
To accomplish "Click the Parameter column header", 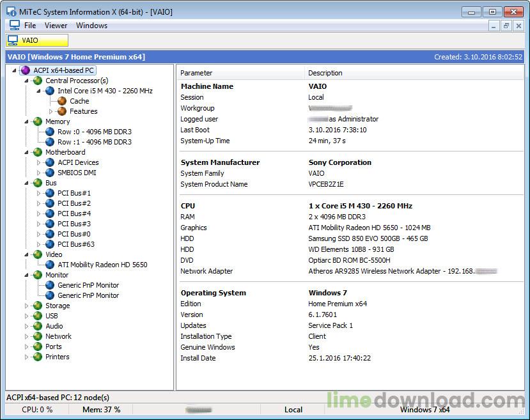I will pyautogui.click(x=197, y=73).
